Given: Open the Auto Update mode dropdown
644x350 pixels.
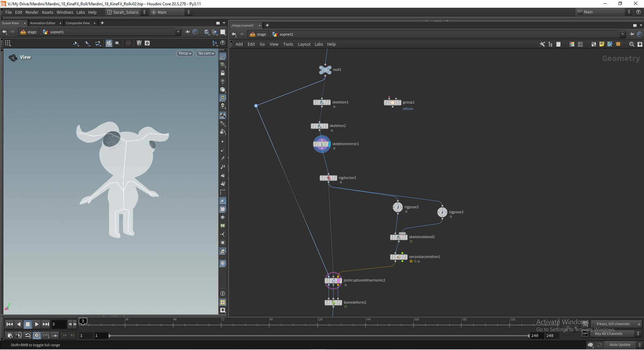Looking at the screenshot, I should [x=623, y=345].
